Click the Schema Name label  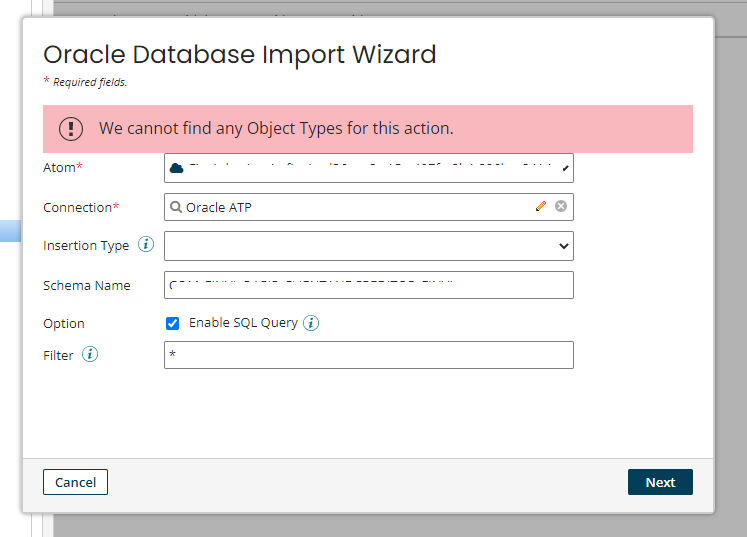point(87,285)
